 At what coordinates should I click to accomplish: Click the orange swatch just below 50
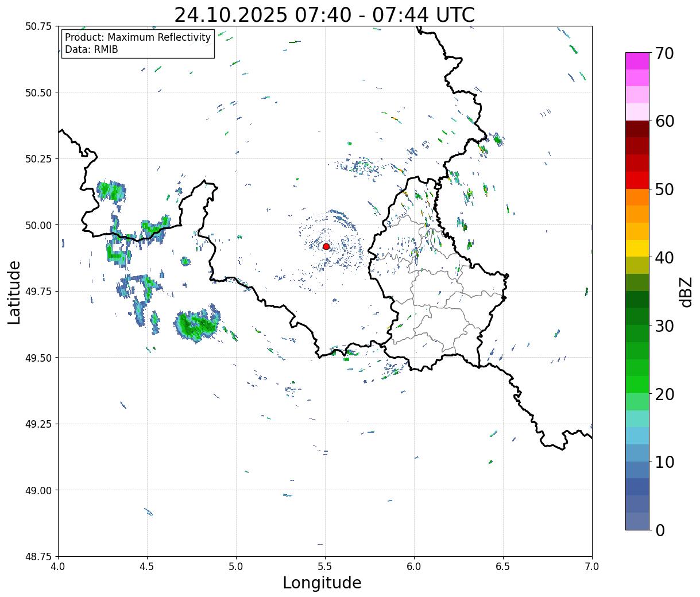click(x=637, y=197)
